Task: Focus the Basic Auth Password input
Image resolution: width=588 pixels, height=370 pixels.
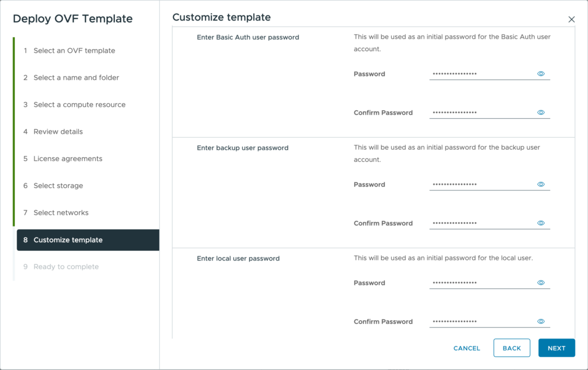Action: 481,74
